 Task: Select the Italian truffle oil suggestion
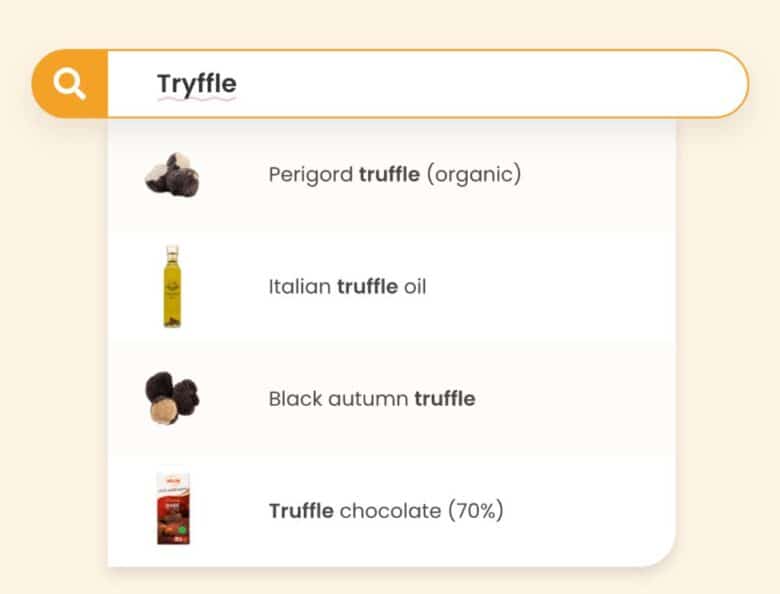347,287
